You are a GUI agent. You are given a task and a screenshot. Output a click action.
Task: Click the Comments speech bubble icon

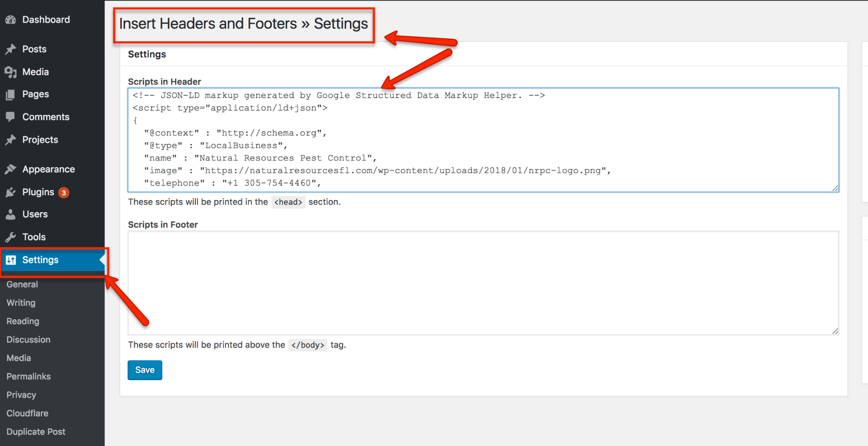click(x=11, y=117)
